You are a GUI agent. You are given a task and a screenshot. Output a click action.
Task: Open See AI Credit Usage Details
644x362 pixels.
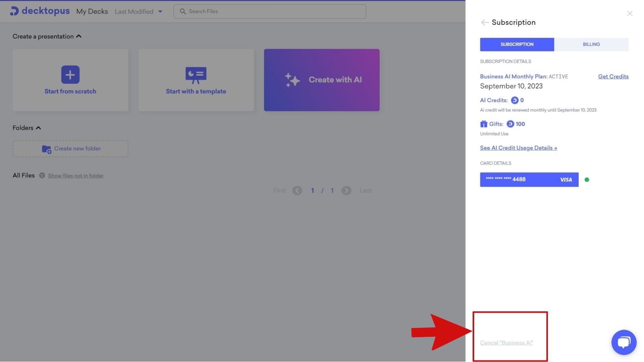(518, 148)
